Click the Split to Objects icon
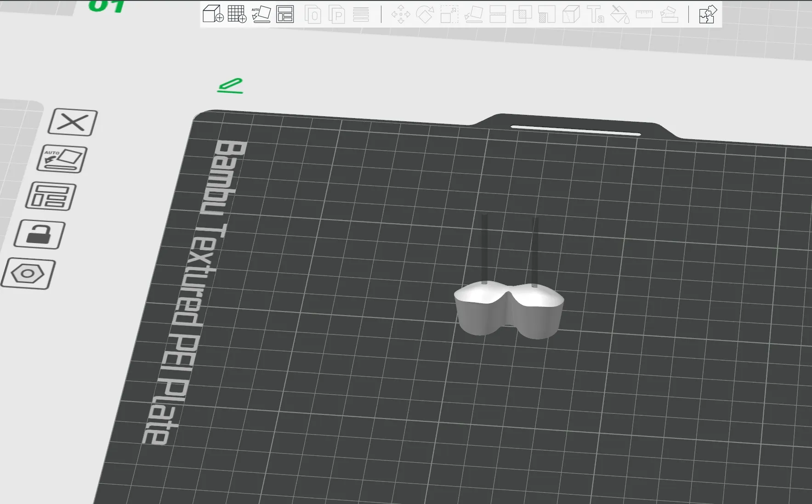The image size is (812, 504). [313, 14]
